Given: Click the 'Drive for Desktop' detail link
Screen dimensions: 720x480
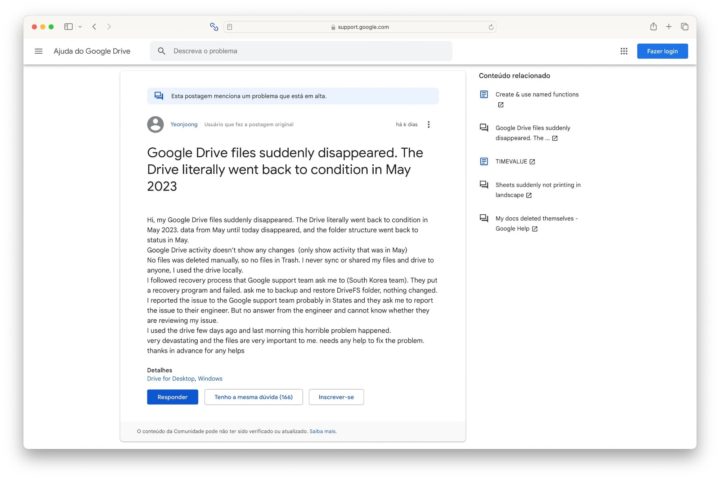Looking at the screenshot, I should pyautogui.click(x=171, y=378).
